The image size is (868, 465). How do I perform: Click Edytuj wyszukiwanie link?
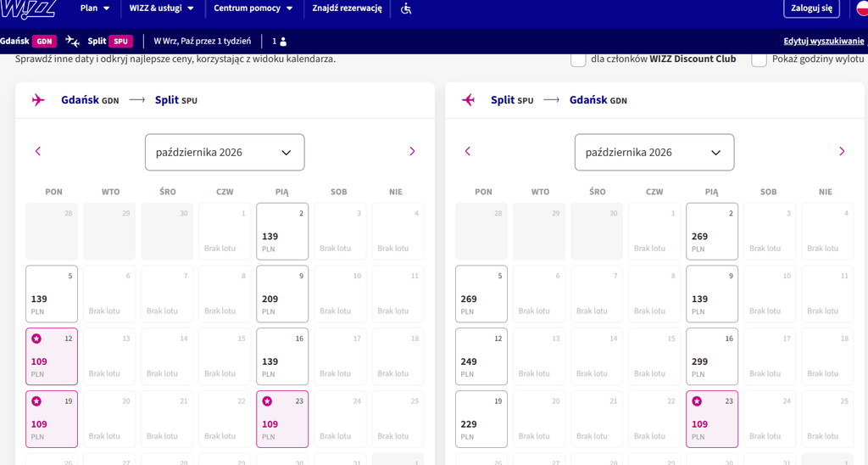[824, 41]
